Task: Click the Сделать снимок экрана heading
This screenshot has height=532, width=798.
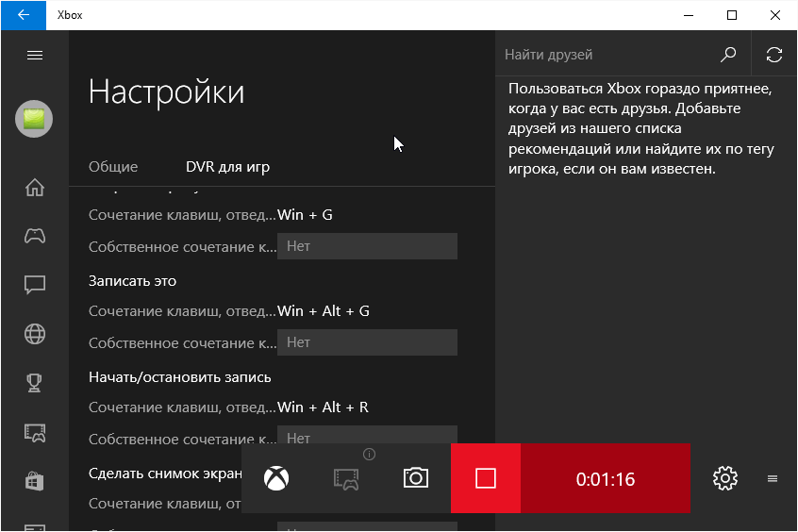Action: [165, 474]
